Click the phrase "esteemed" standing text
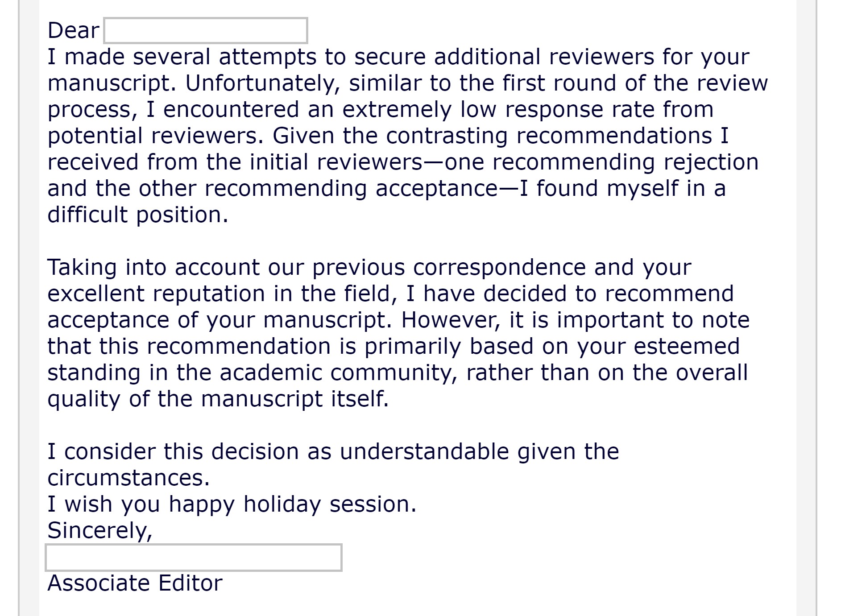This screenshot has width=841, height=616. tap(686, 346)
